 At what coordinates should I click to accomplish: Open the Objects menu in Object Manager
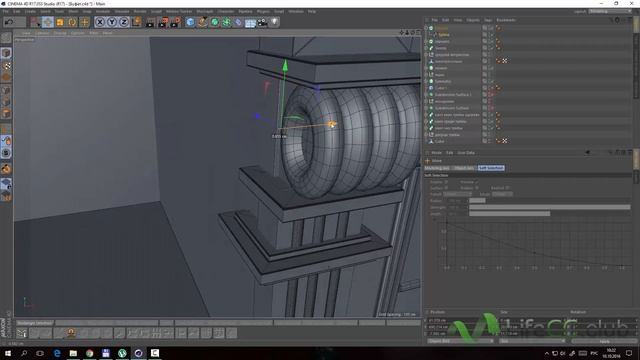point(473,20)
